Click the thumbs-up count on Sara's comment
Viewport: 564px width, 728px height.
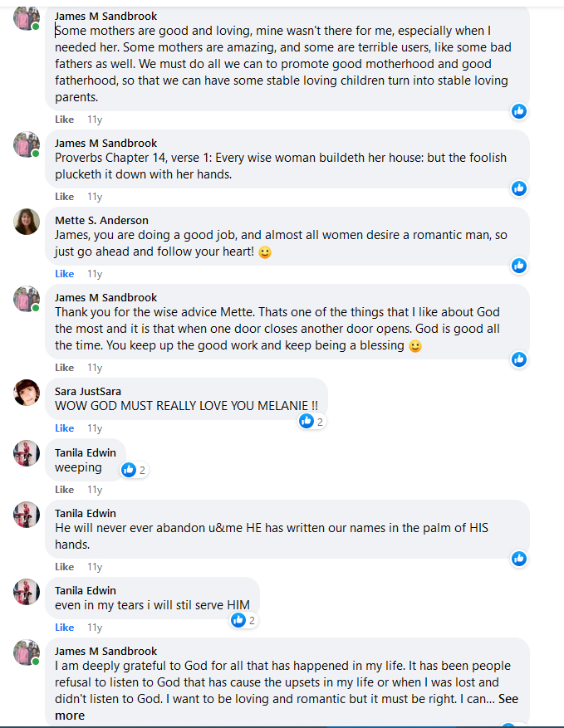click(312, 421)
